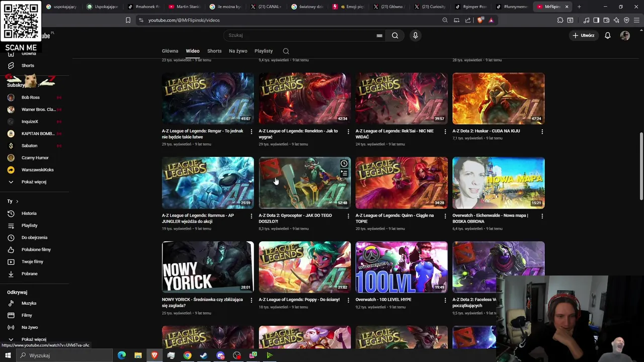
Task: Open Overwatch 100 LEVEL HYPE thumbnail
Action: click(x=401, y=267)
